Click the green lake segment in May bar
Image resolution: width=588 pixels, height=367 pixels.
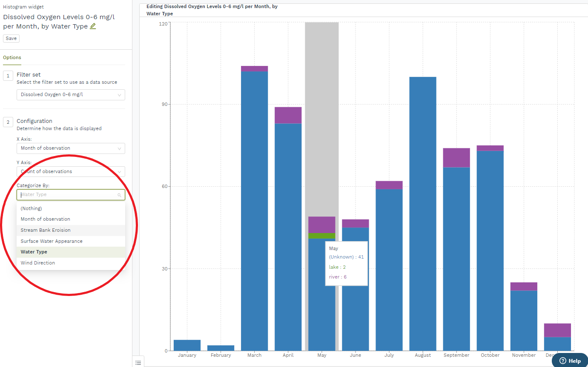point(321,236)
